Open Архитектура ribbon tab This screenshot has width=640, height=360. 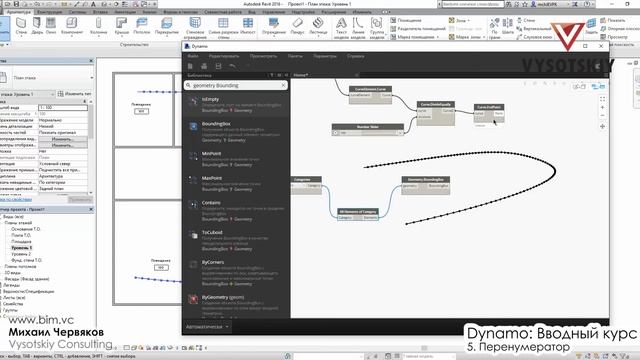click(19, 12)
